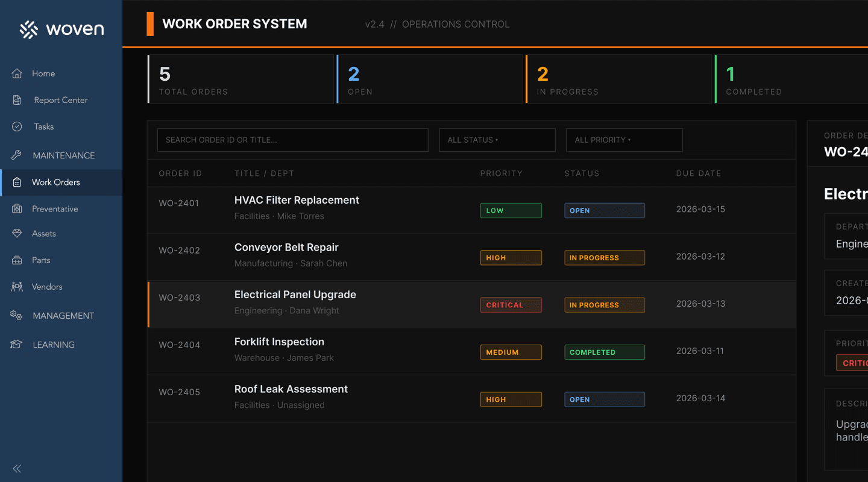
Task: Click the Report Center document icon
Action: pos(17,100)
